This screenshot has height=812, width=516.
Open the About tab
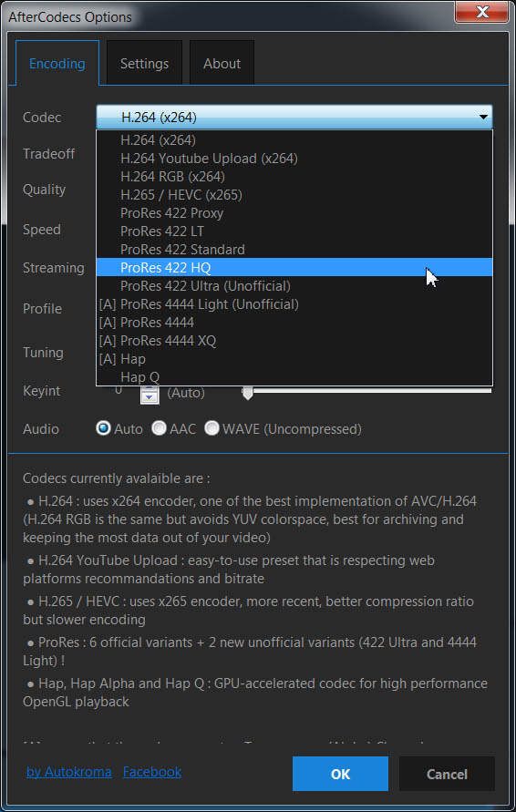pyautogui.click(x=222, y=63)
